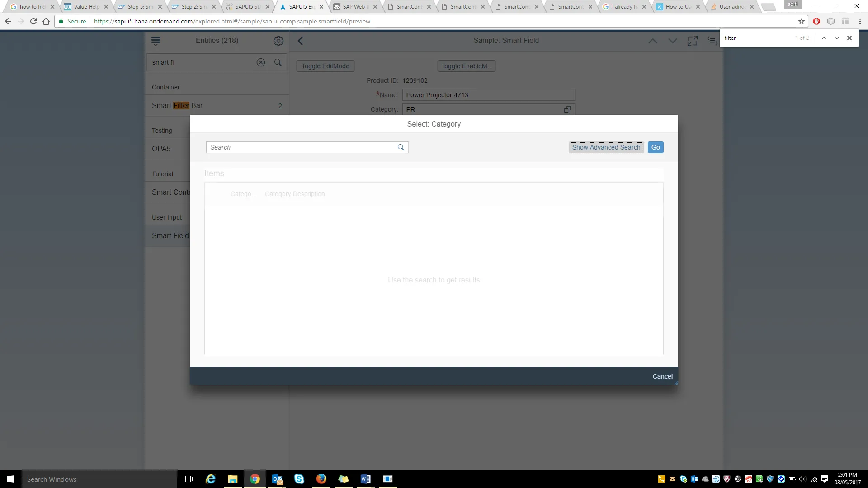The width and height of the screenshot is (868, 488).
Task: Click the search magnifier icon in dialog
Action: (x=401, y=147)
